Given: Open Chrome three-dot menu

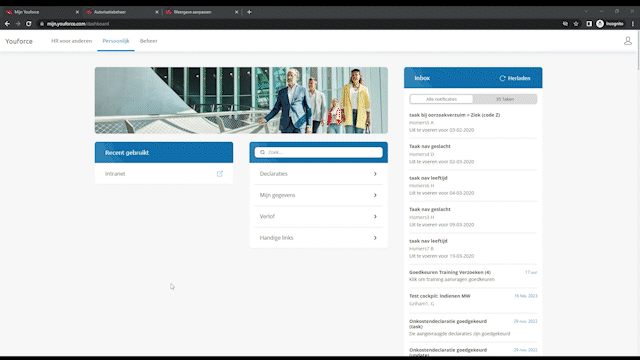Looking at the screenshot, I should (x=633, y=24).
